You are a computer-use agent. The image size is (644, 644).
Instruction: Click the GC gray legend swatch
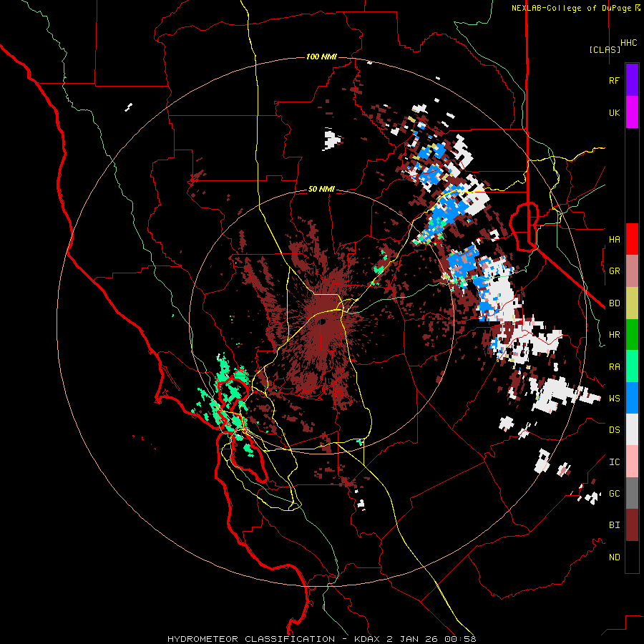tap(632, 493)
